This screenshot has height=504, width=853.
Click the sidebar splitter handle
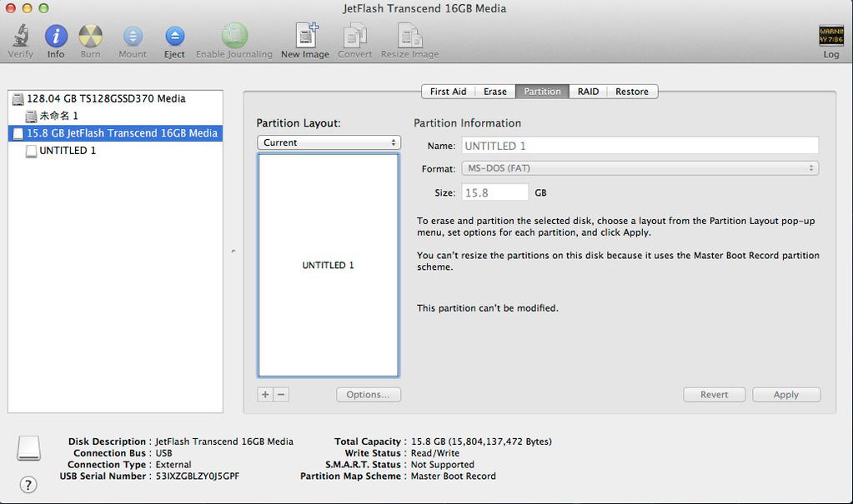coord(233,252)
